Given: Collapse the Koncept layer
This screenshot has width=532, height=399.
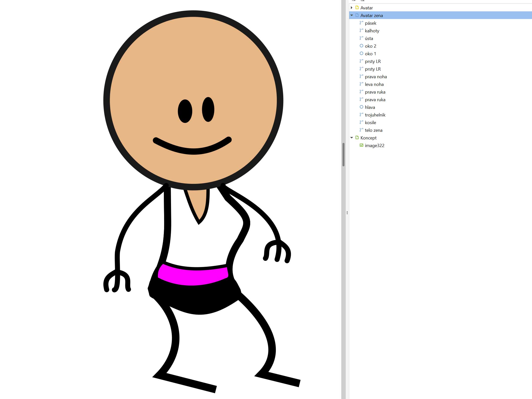Looking at the screenshot, I should pos(352,138).
